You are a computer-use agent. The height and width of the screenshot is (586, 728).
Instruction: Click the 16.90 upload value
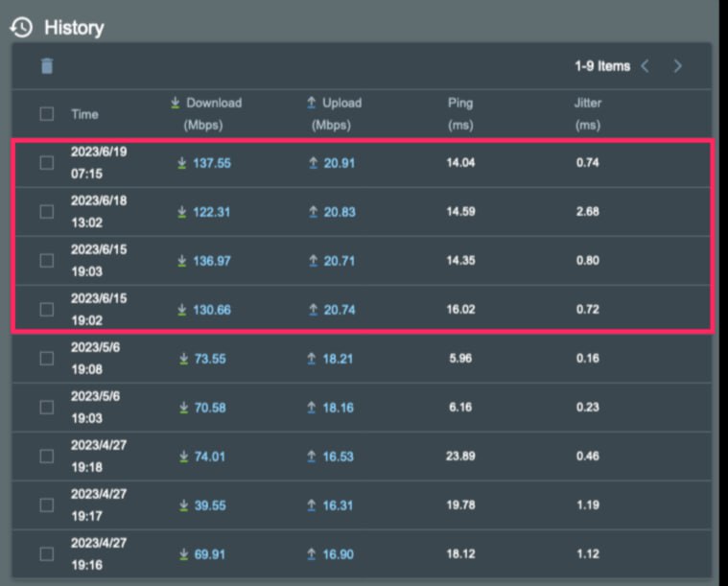pyautogui.click(x=338, y=554)
